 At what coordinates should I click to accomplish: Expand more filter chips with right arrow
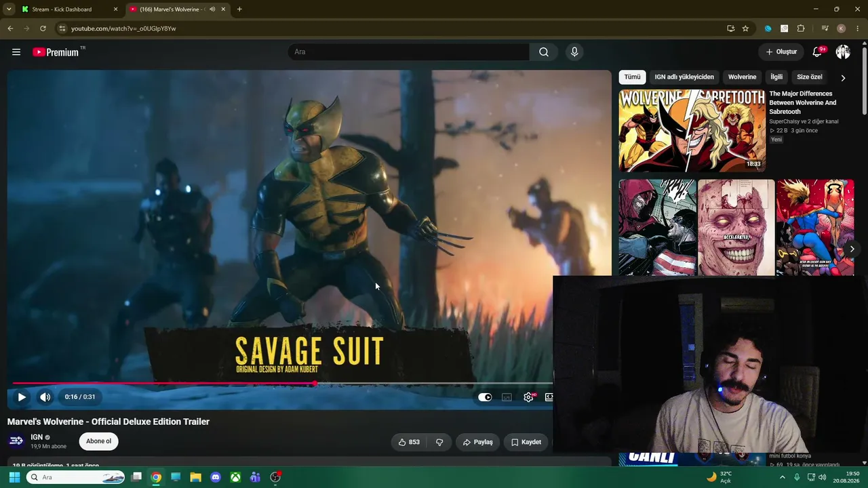click(843, 78)
